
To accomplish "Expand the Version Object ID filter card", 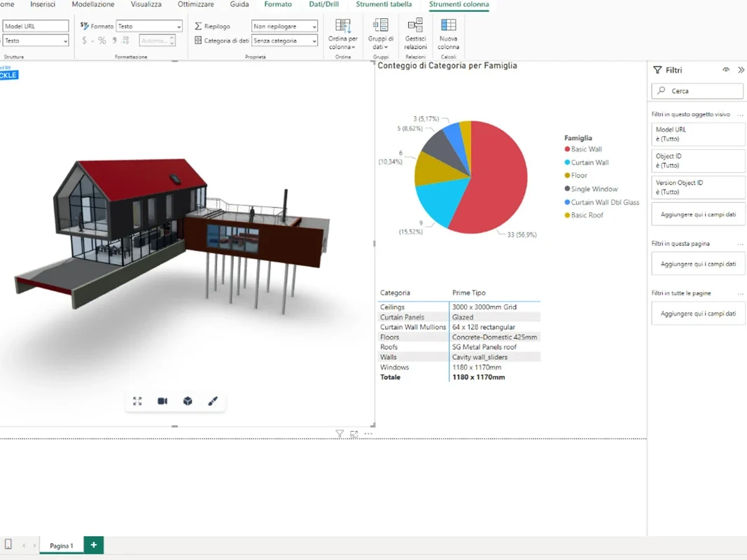I will (698, 188).
